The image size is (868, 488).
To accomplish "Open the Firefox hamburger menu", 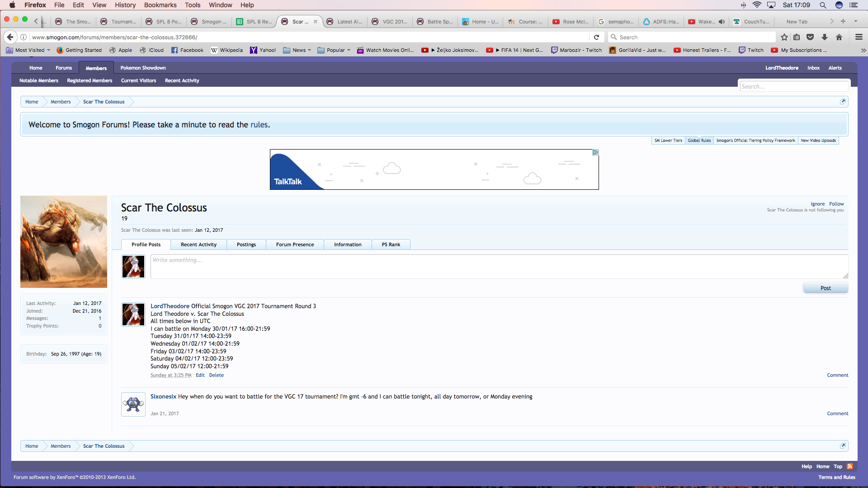I will pyautogui.click(x=859, y=37).
